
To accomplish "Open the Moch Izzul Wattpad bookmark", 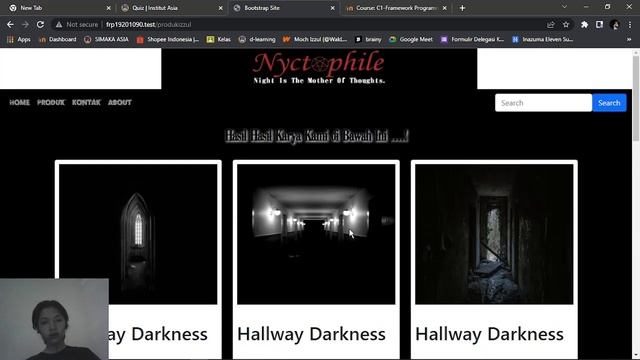I will click(x=315, y=39).
